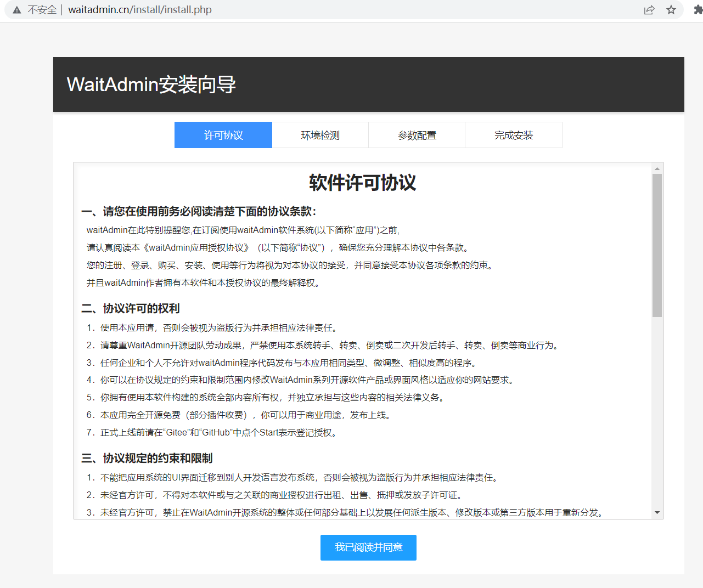Click the WaitAdmin安装向导 header title
The image size is (703, 588).
coord(151,84)
